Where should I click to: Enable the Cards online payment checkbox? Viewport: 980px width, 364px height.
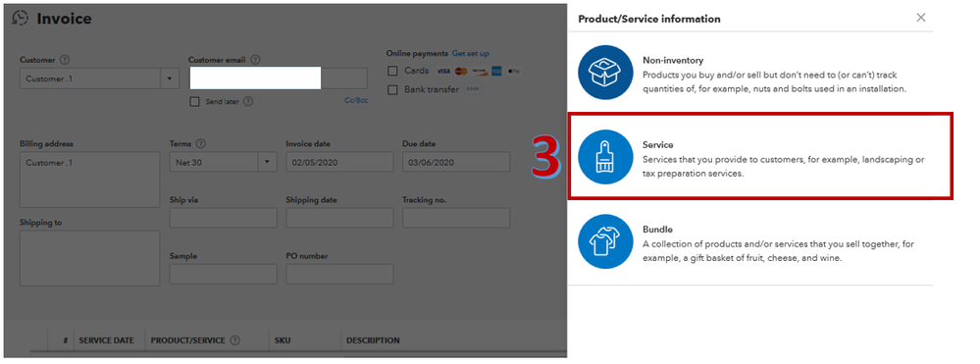click(392, 71)
